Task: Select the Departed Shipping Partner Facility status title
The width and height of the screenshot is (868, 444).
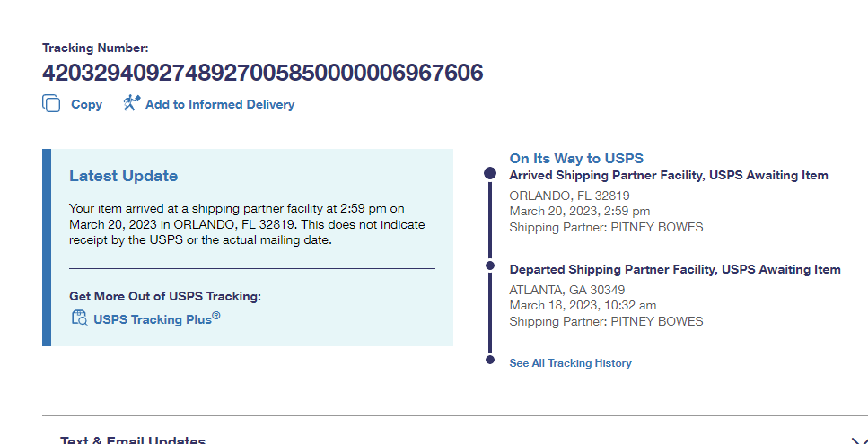Action: point(674,269)
